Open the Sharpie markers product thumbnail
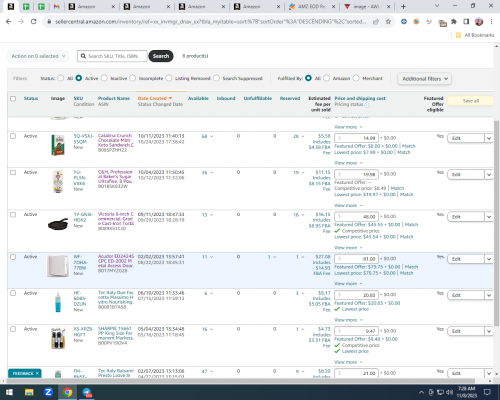The width and height of the screenshot is (500, 400). [58, 338]
